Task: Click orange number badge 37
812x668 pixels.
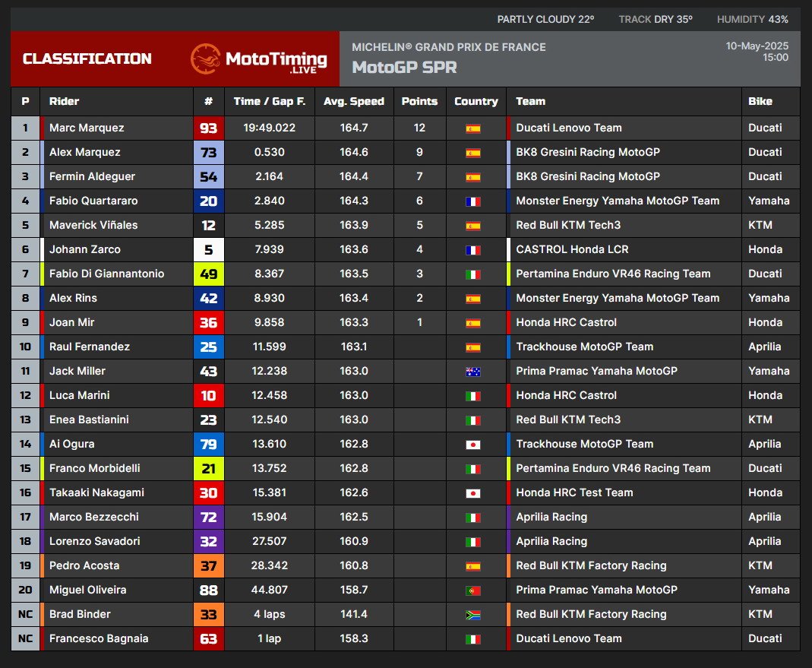Action: (x=209, y=565)
